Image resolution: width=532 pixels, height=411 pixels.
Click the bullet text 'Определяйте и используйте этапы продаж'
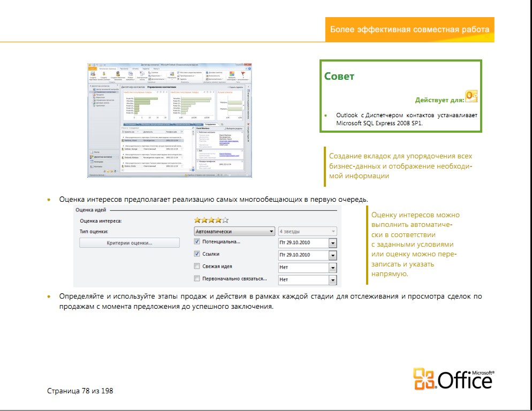click(270, 301)
